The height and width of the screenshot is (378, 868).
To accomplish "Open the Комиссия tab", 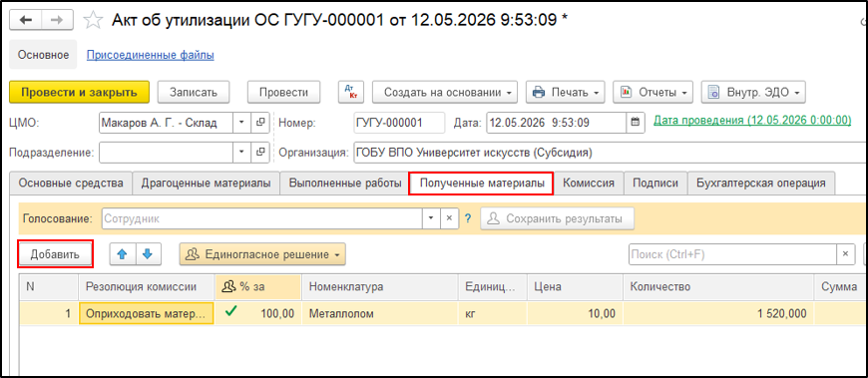I will (589, 184).
